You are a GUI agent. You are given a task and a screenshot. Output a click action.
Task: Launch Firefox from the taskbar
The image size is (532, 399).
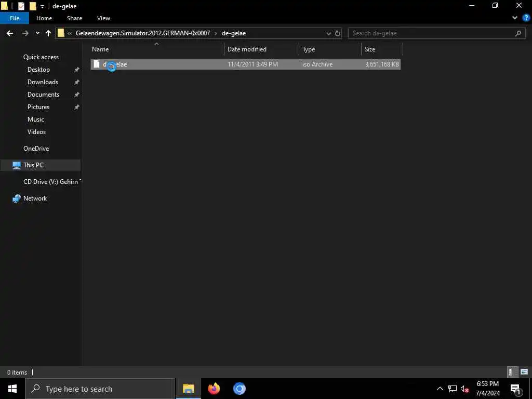tap(214, 389)
